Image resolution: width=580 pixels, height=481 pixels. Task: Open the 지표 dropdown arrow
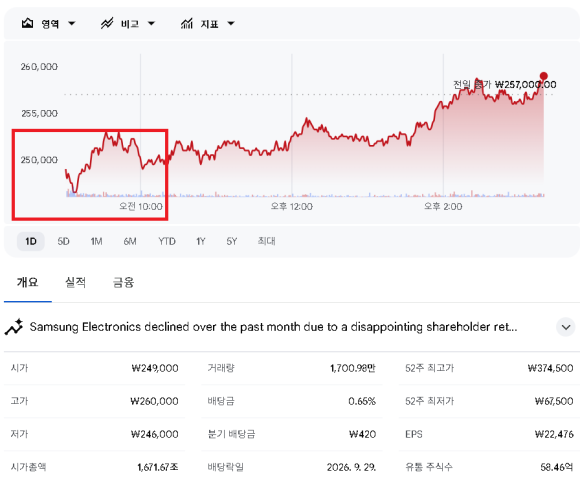point(231,24)
